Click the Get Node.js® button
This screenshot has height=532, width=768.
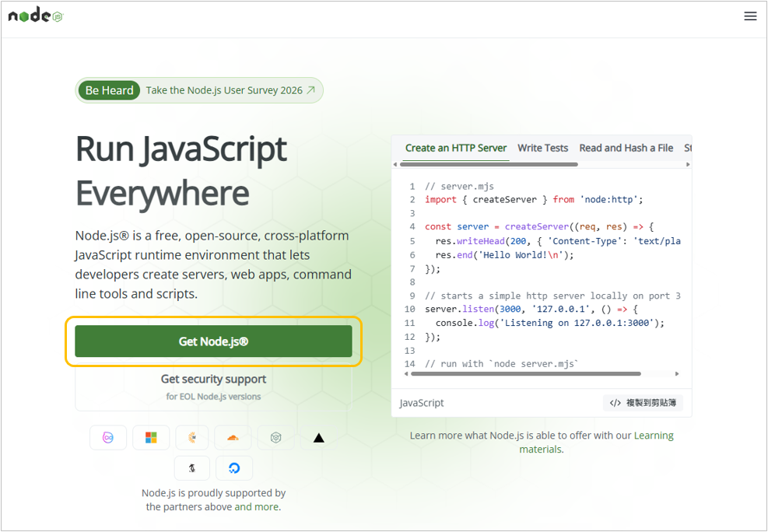213,341
